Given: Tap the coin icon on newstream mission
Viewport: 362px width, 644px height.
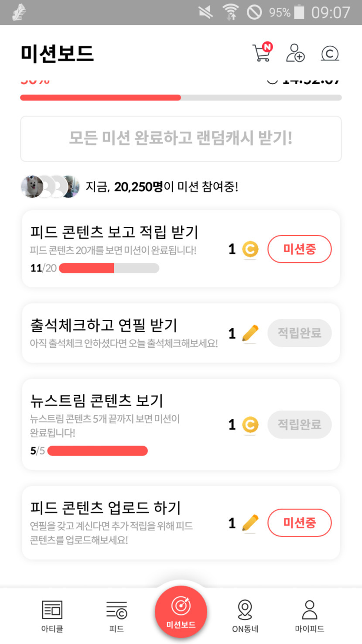Looking at the screenshot, I should [x=250, y=425].
